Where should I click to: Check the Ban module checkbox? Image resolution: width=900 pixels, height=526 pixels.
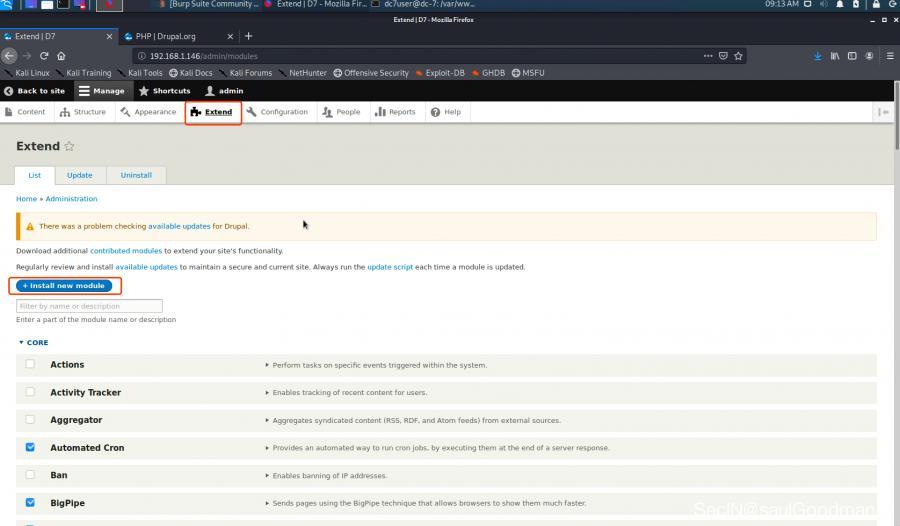[x=30, y=475]
